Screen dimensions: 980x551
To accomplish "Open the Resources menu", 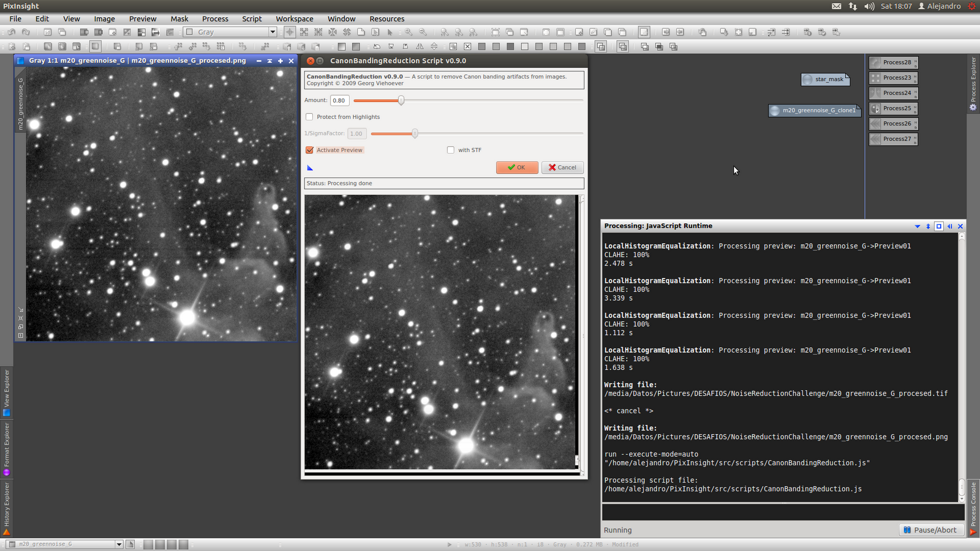I will [x=387, y=19].
